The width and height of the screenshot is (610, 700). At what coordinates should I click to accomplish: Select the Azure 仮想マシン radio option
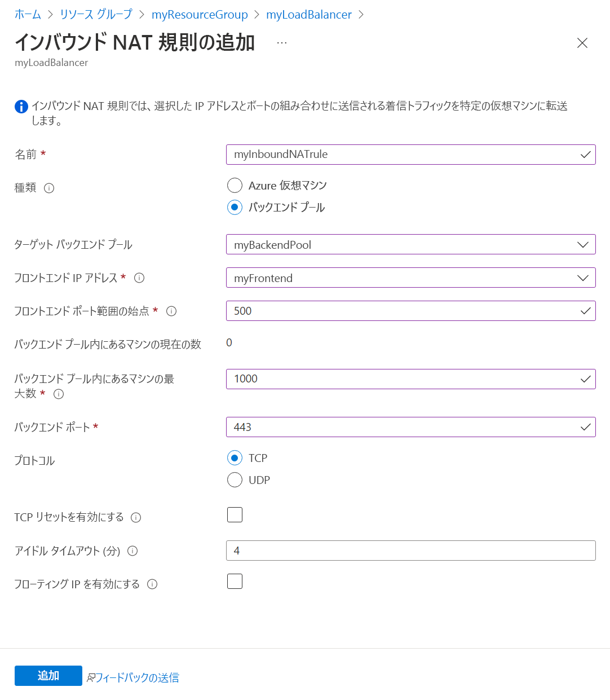pyautogui.click(x=235, y=185)
